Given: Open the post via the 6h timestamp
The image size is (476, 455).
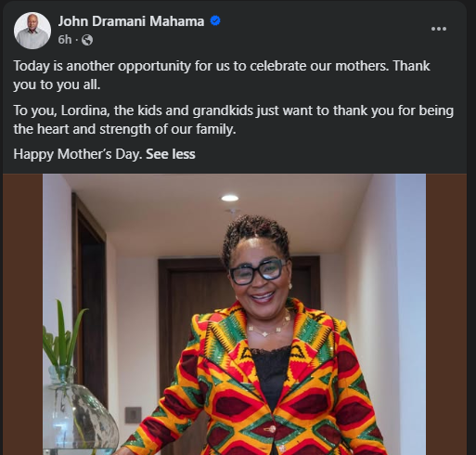Looking at the screenshot, I should coord(65,40).
